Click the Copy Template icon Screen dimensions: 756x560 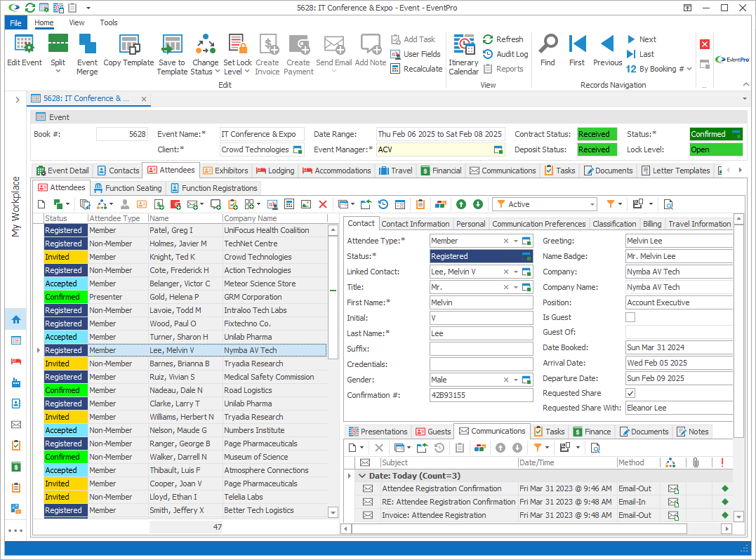coord(128,46)
